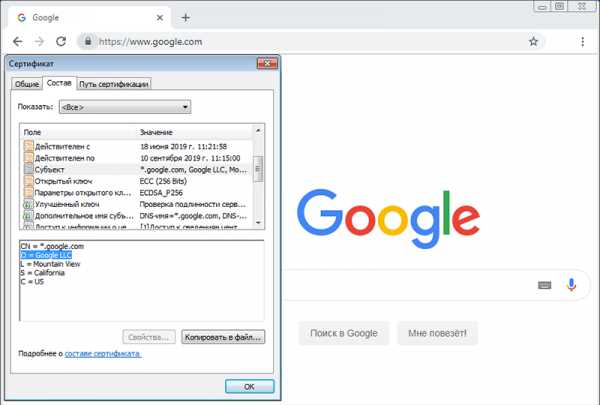Select the 'Действителен по' field row
Viewport: 600px width, 405px height.
click(x=136, y=158)
